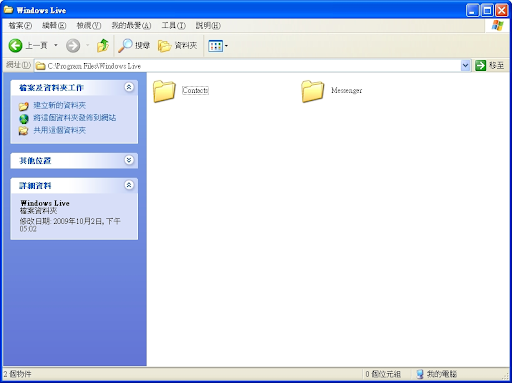Click the bold Windows Live details name

click(x=45, y=203)
